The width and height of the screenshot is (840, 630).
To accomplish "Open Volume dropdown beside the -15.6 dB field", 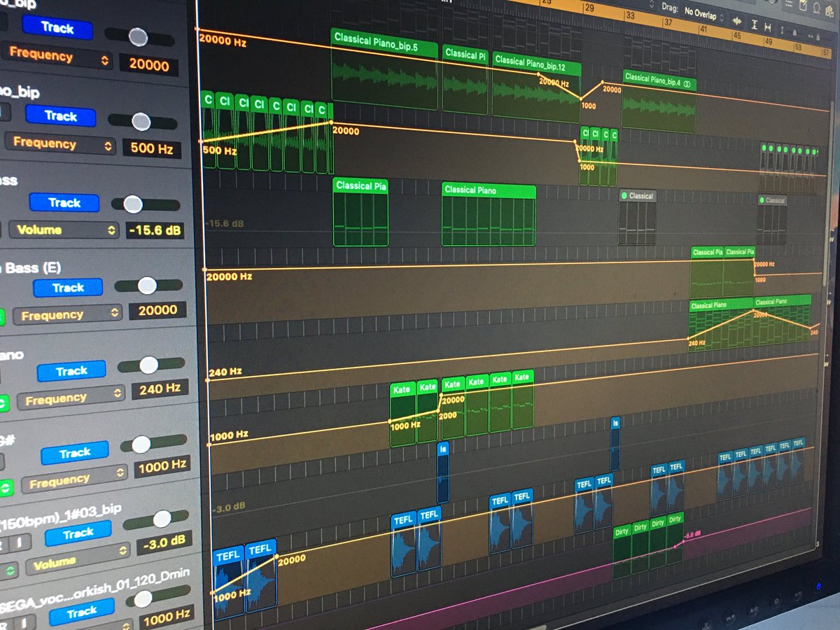I will 64,230.
